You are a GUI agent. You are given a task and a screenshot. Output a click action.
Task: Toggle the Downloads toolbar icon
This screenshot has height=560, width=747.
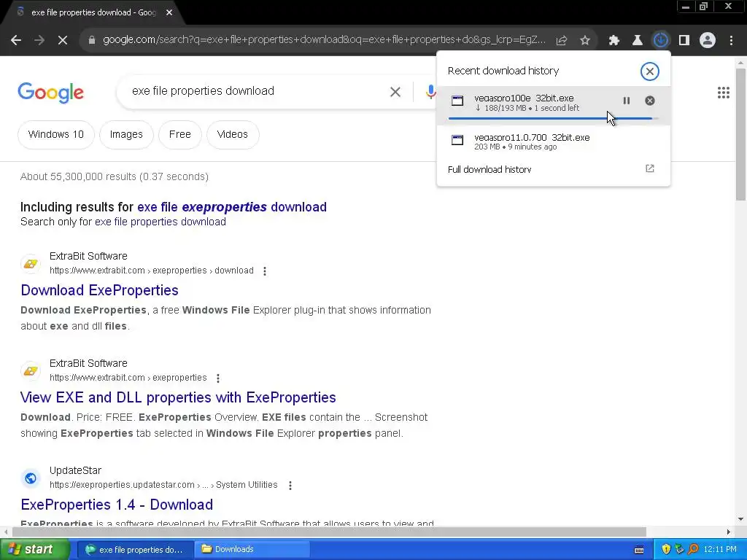[660, 40]
